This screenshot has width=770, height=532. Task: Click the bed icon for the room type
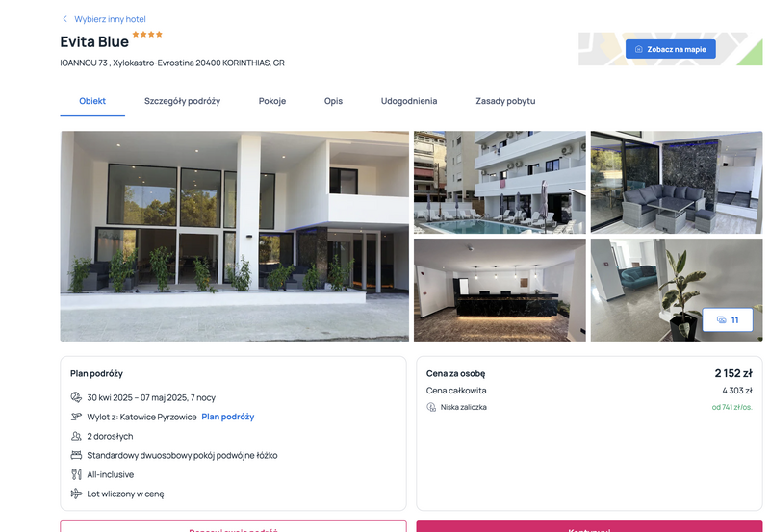[x=76, y=455]
